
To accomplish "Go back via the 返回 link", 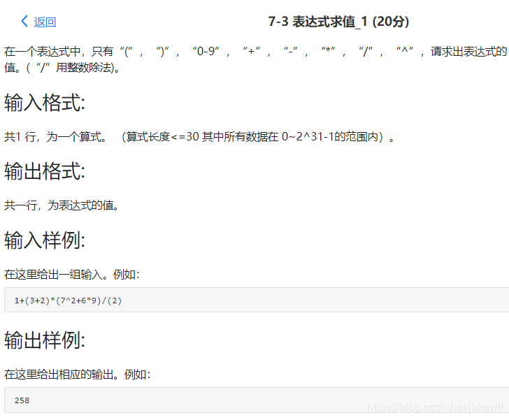I will tap(45, 22).
